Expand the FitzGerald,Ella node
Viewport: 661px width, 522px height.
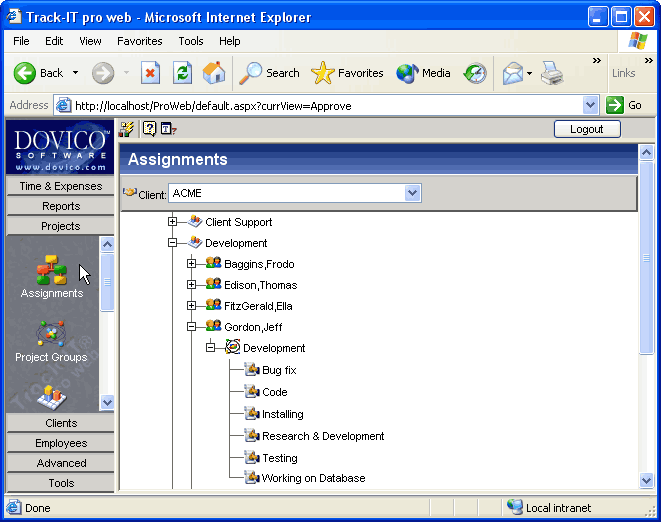coord(191,306)
